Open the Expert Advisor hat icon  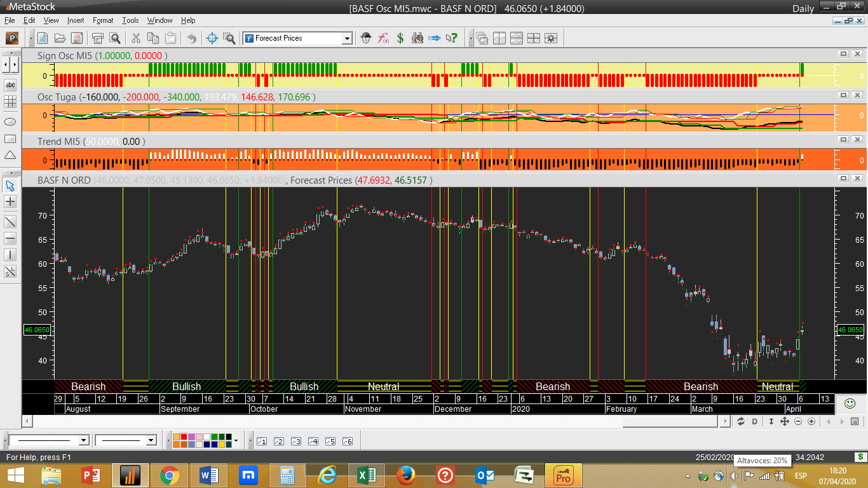365,38
